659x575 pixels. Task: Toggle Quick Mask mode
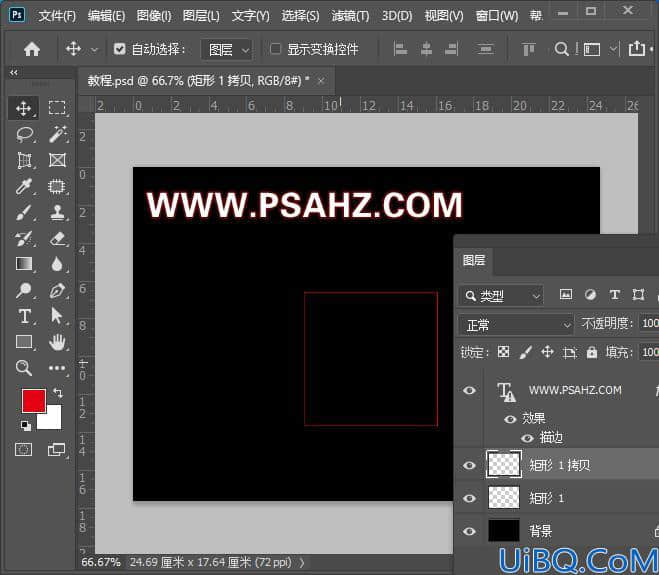[24, 449]
